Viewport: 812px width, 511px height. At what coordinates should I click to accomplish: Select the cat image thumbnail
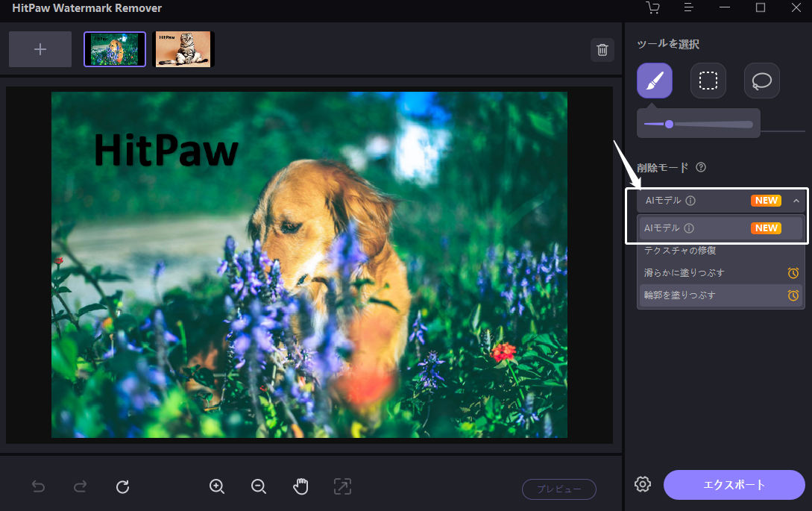[x=183, y=49]
